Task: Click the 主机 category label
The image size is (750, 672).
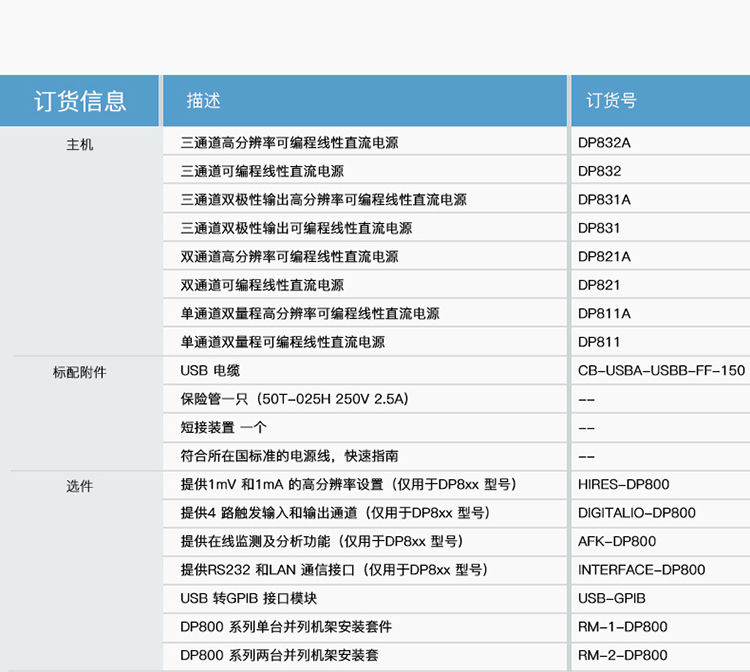Action: pos(80,144)
